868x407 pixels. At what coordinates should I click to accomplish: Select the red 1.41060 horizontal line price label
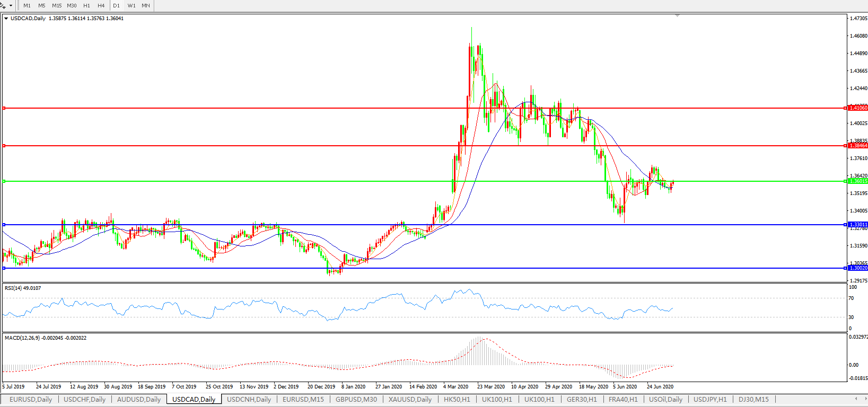click(x=858, y=108)
